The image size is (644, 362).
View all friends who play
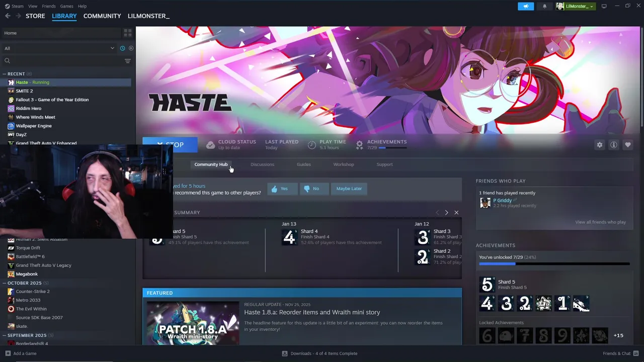click(600, 222)
